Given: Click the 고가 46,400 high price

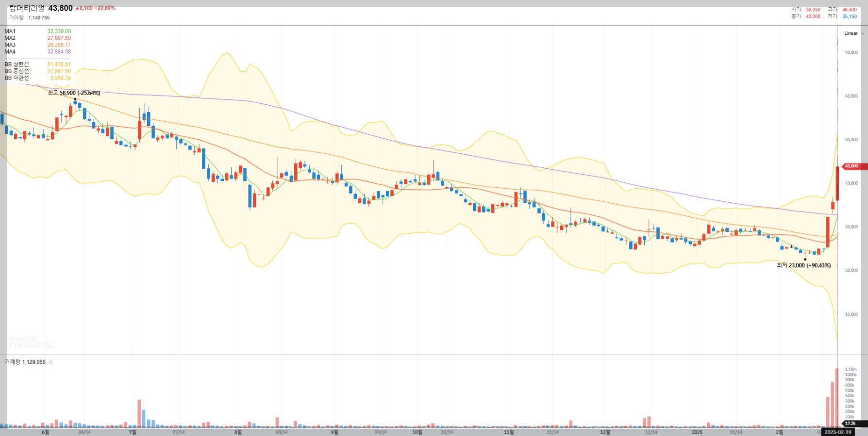Looking at the screenshot, I should point(842,10).
